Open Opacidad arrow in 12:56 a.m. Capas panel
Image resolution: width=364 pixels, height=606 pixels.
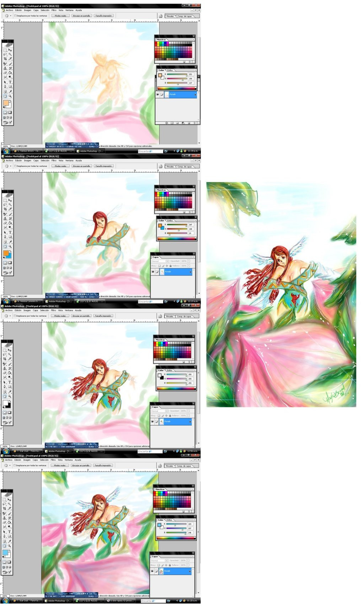coord(188,411)
